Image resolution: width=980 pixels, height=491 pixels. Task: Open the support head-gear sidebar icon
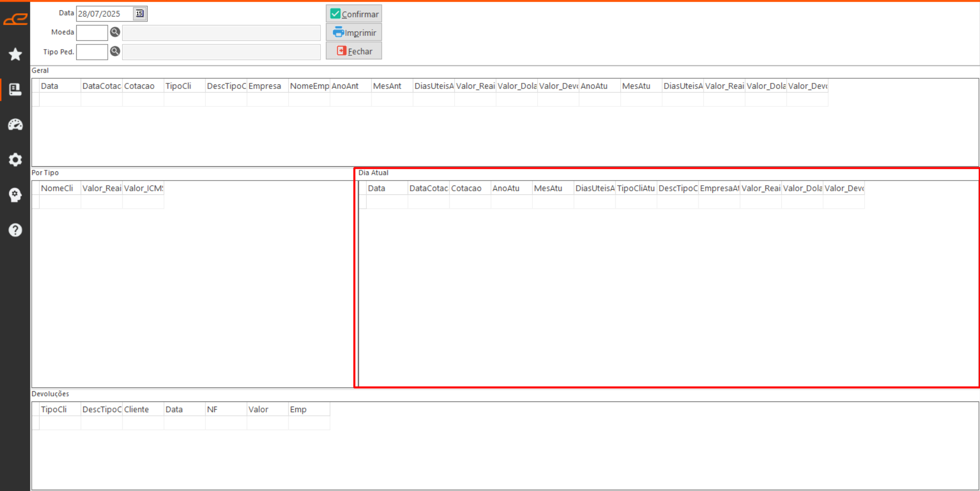[15, 195]
